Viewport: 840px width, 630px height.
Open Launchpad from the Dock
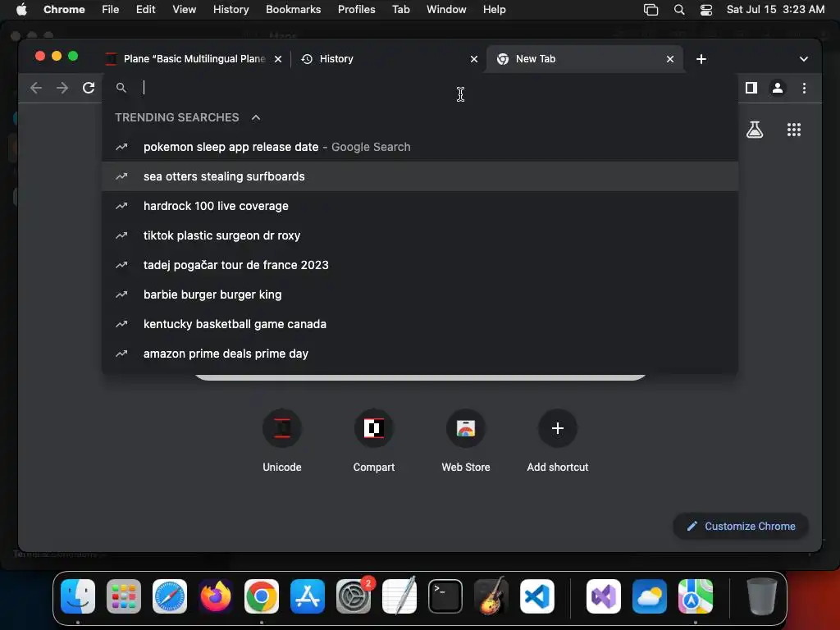point(124,596)
